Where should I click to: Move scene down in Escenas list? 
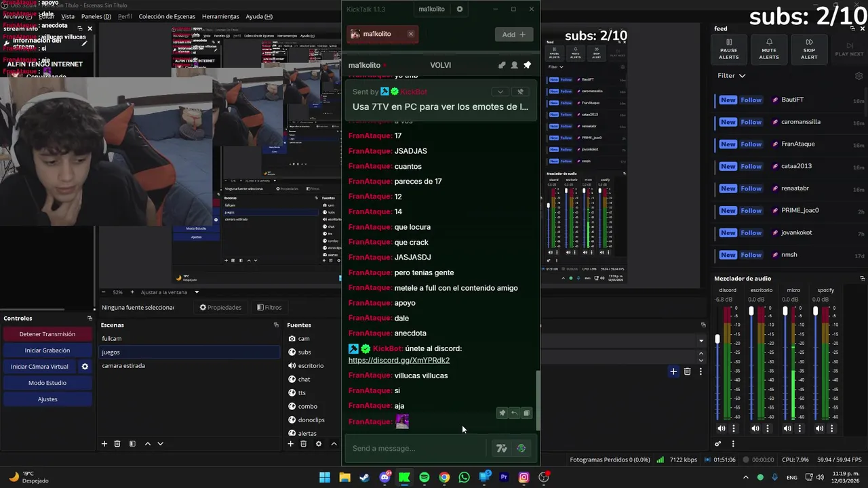coord(160,443)
